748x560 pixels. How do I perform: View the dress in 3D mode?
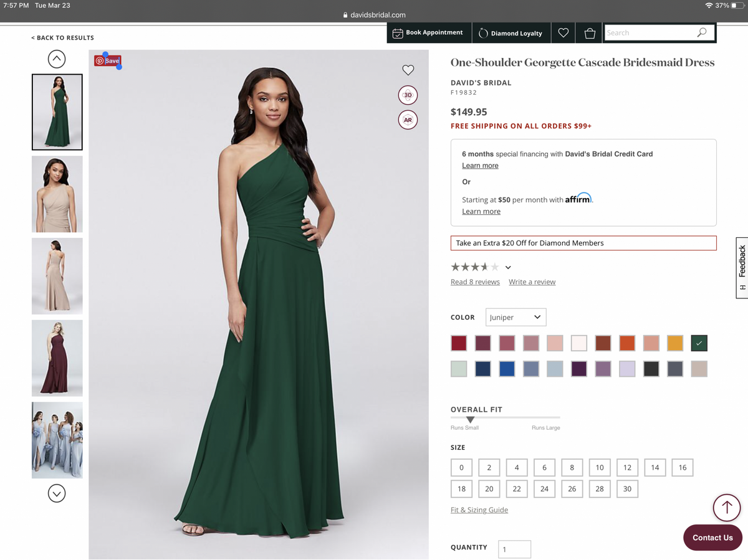coord(408,95)
